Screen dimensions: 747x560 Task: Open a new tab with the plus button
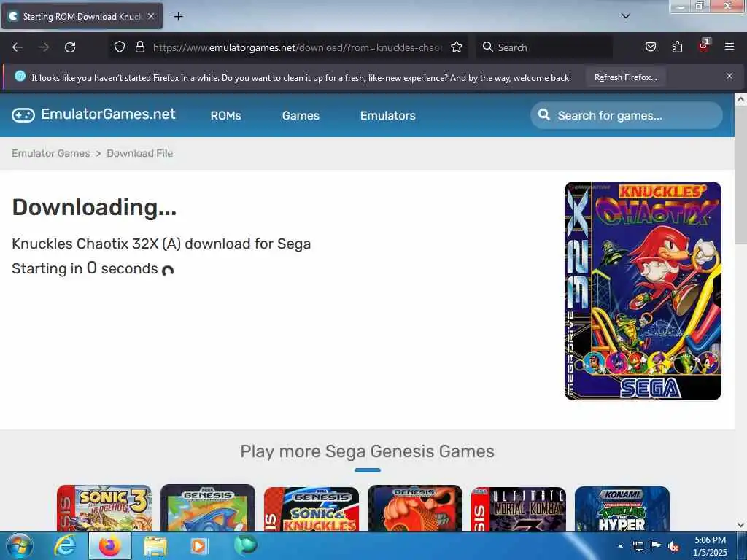[x=178, y=17]
